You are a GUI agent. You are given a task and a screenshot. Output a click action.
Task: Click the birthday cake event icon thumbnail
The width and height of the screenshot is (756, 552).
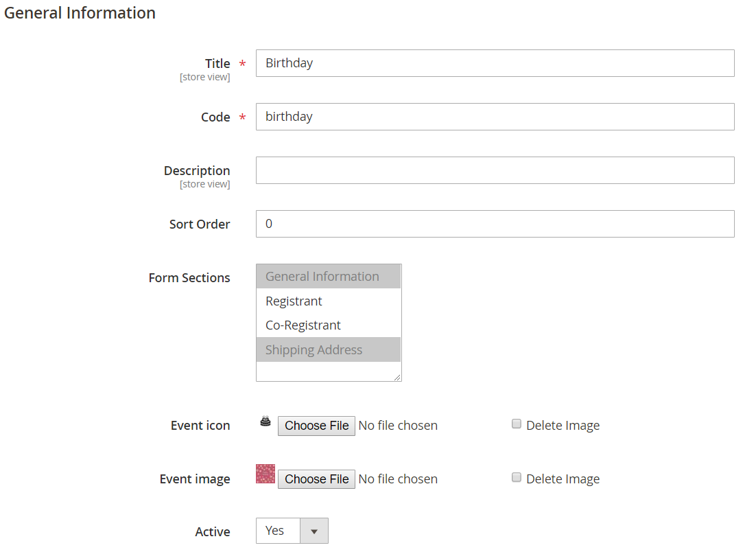(x=265, y=422)
